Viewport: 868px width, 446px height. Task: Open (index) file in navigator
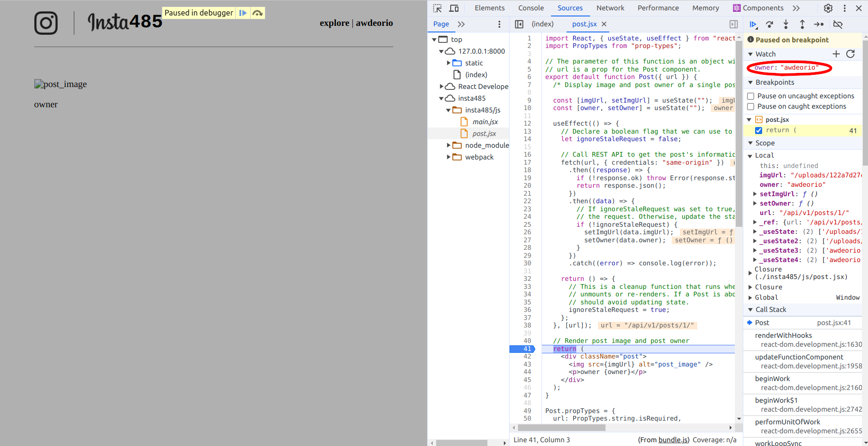tap(476, 75)
